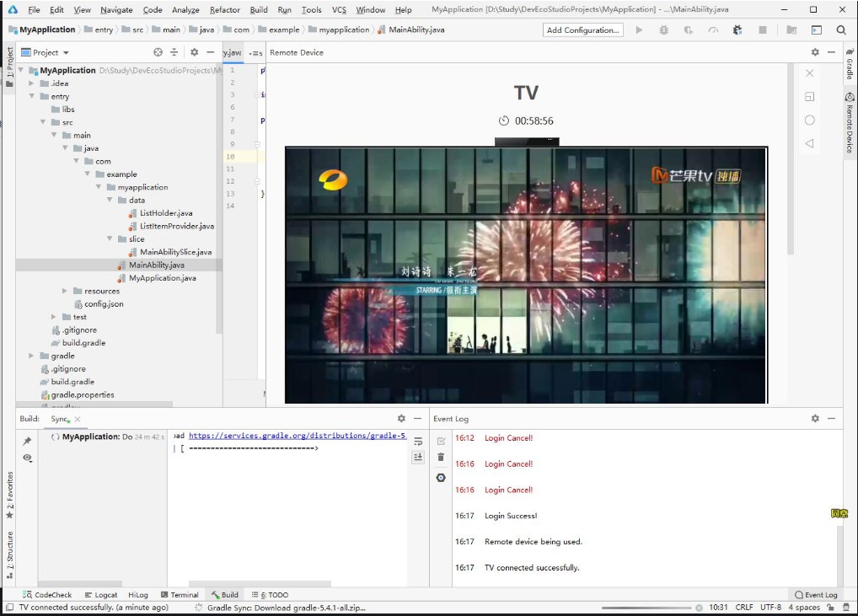Open the Event Log settings circle icon
This screenshot has height=616, width=858.
(441, 478)
